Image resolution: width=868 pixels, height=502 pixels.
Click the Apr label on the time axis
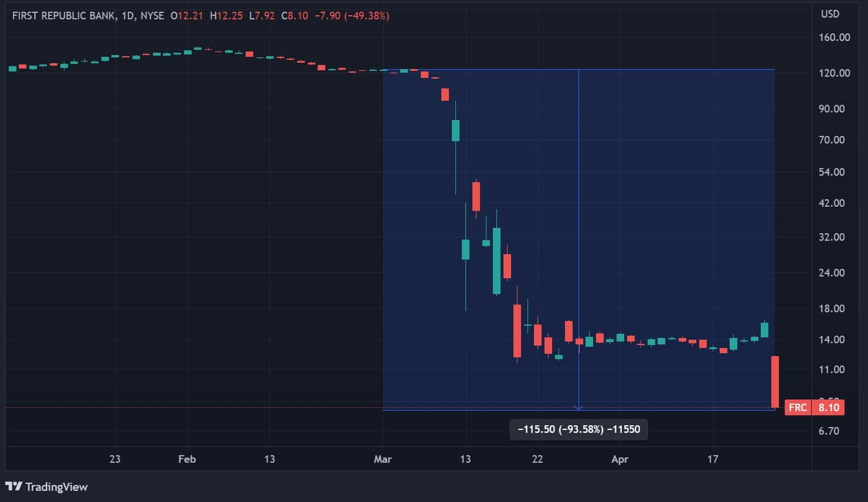(619, 459)
